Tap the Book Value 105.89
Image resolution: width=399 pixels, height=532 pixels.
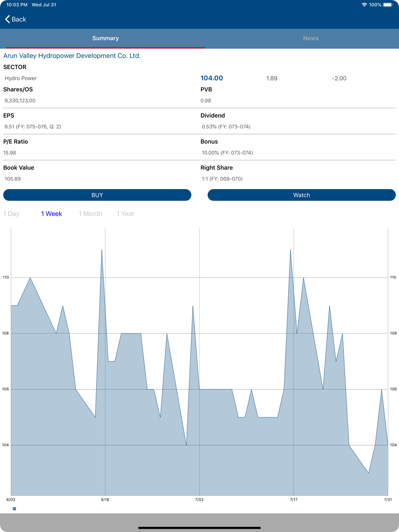point(12,179)
